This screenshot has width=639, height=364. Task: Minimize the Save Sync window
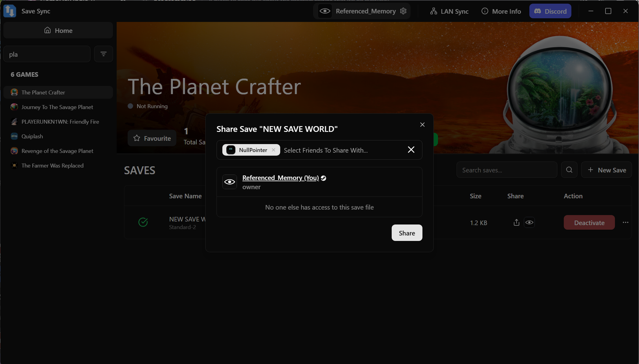click(591, 11)
